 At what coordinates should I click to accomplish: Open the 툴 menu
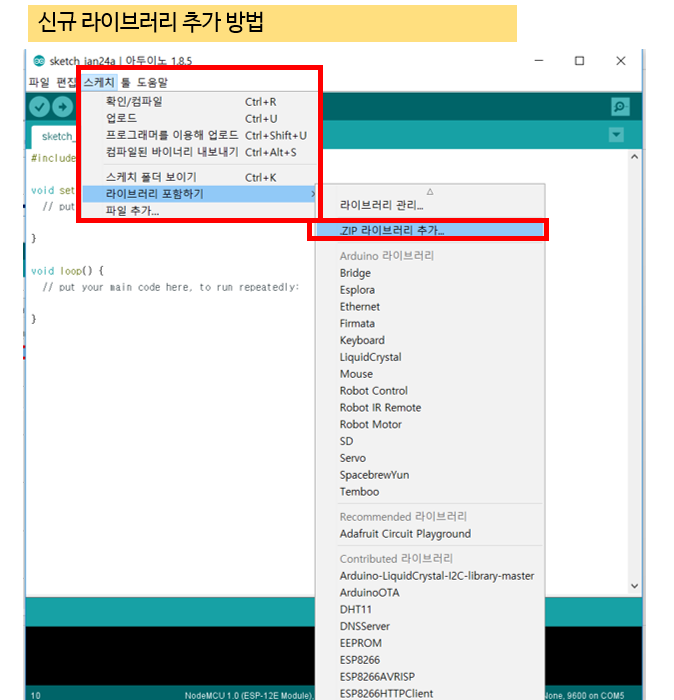[x=126, y=83]
